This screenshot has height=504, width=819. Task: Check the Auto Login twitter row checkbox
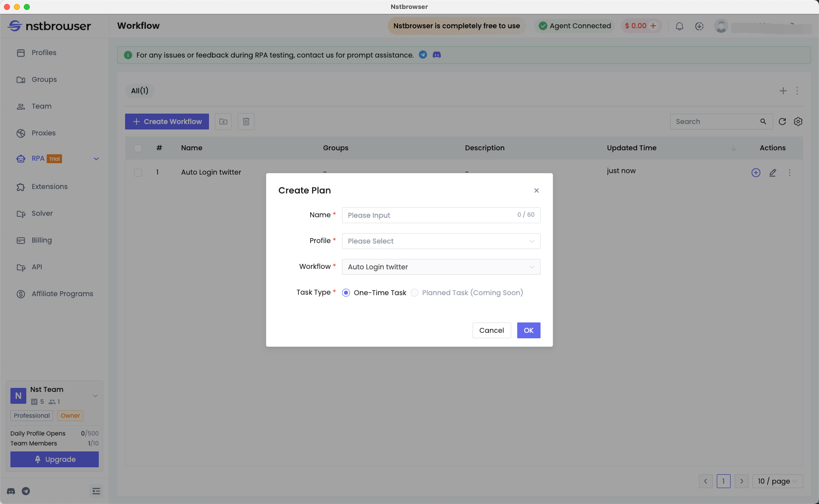138,173
